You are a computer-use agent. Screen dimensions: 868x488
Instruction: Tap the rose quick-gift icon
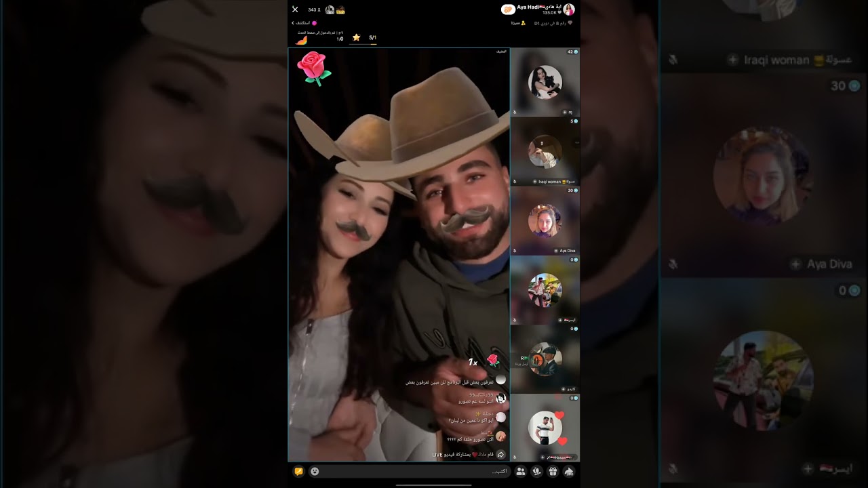click(537, 471)
